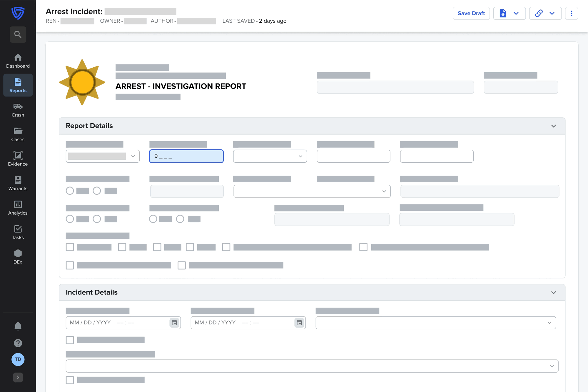Click the highlighted field containing 9
The image size is (588, 392).
click(x=186, y=156)
